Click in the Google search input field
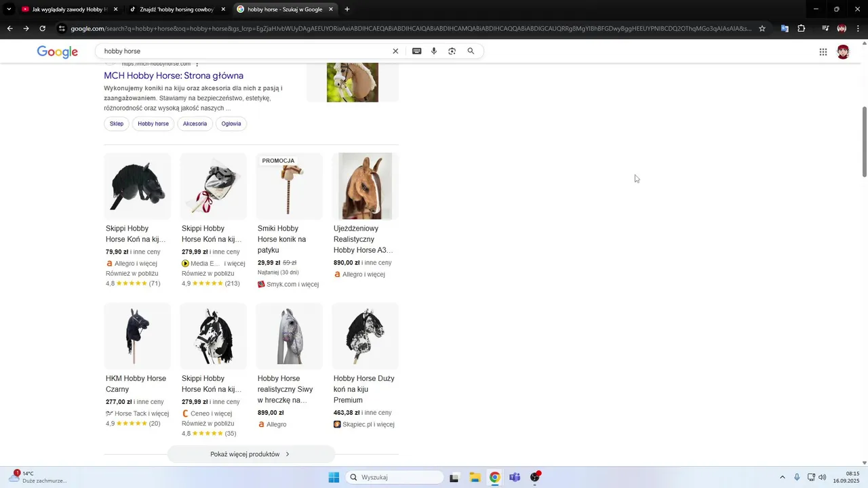 (x=244, y=51)
